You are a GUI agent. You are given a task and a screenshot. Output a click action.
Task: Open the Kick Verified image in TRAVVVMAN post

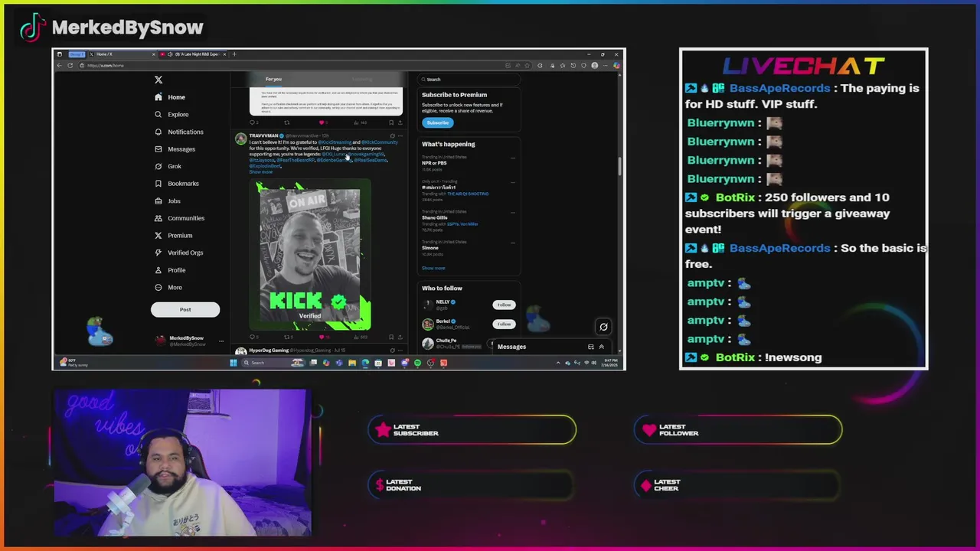point(310,255)
